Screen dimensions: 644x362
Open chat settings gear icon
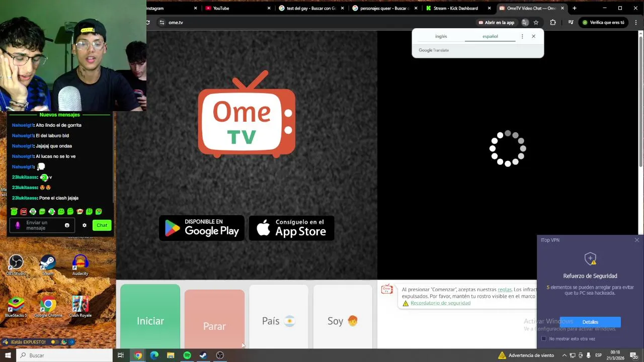[x=85, y=225]
